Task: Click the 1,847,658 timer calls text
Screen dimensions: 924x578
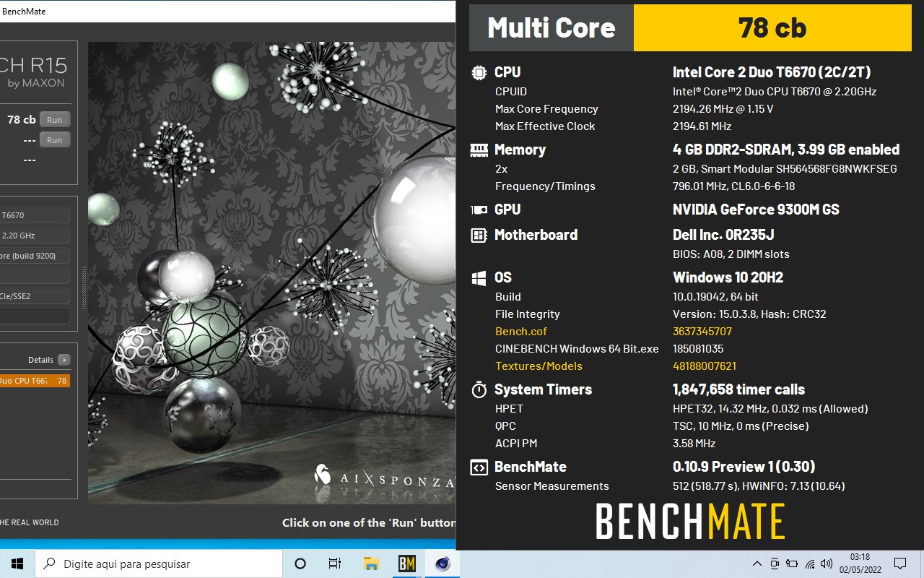Action: [x=738, y=389]
